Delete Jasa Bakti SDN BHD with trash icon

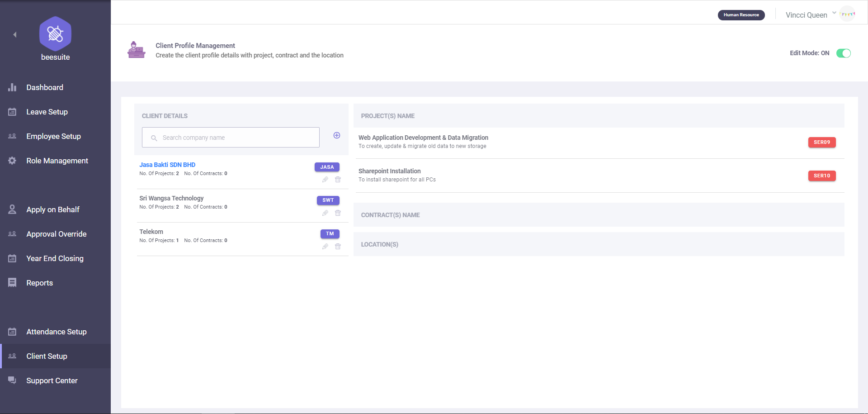tap(338, 180)
